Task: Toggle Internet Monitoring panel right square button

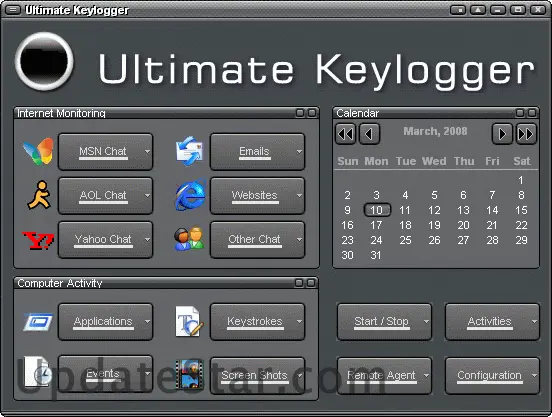Action: click(312, 113)
